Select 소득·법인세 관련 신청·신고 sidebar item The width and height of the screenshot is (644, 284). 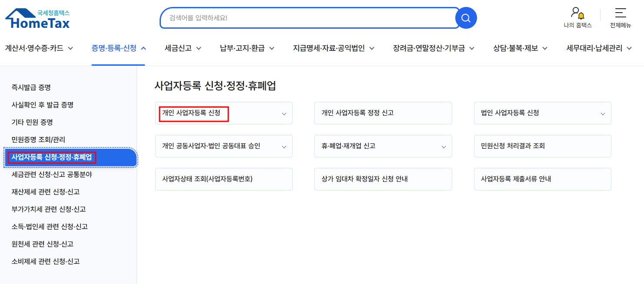coord(50,227)
